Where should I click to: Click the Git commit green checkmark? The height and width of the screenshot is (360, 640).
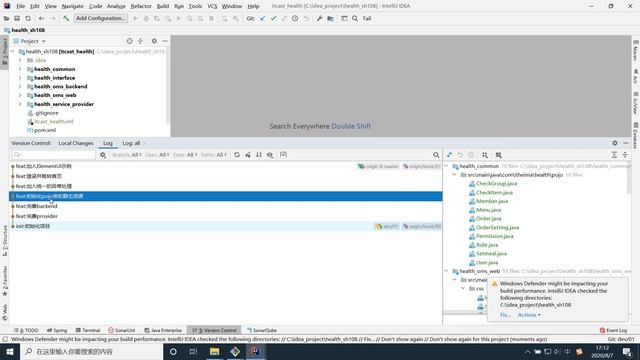click(x=273, y=18)
